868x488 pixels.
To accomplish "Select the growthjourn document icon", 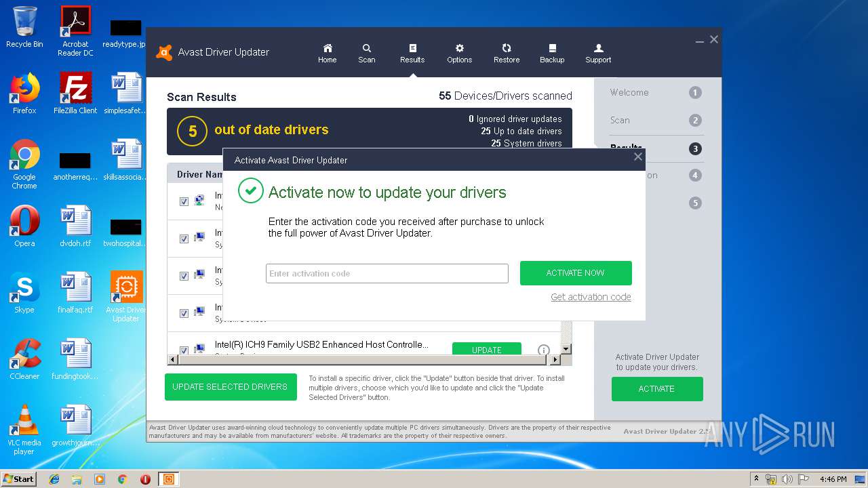I will tap(75, 426).
